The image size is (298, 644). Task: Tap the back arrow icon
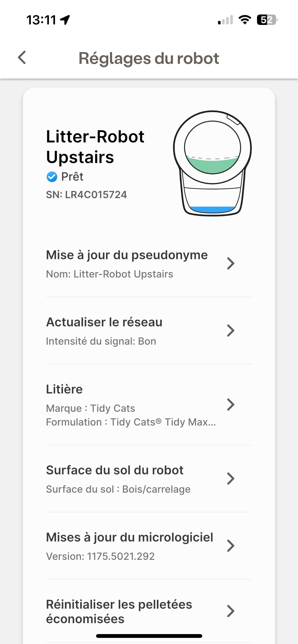point(22,57)
